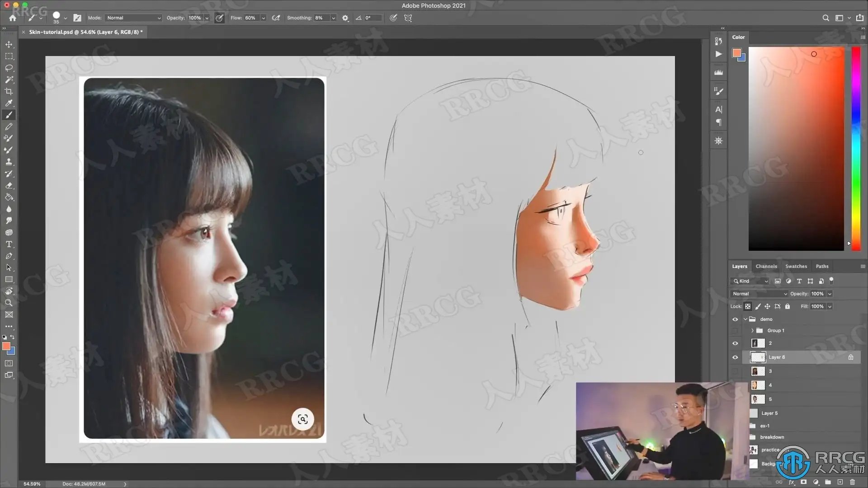Open layer blend mode Normal dropdown
Image resolution: width=868 pixels, height=488 pixels.
pyautogui.click(x=759, y=294)
